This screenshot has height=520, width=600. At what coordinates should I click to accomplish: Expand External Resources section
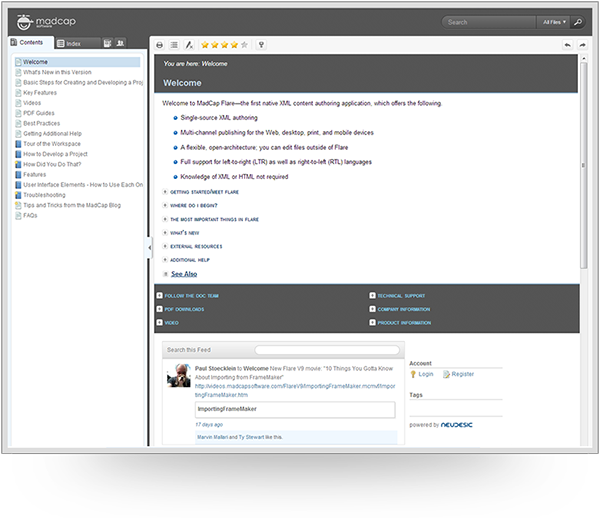coord(192,246)
